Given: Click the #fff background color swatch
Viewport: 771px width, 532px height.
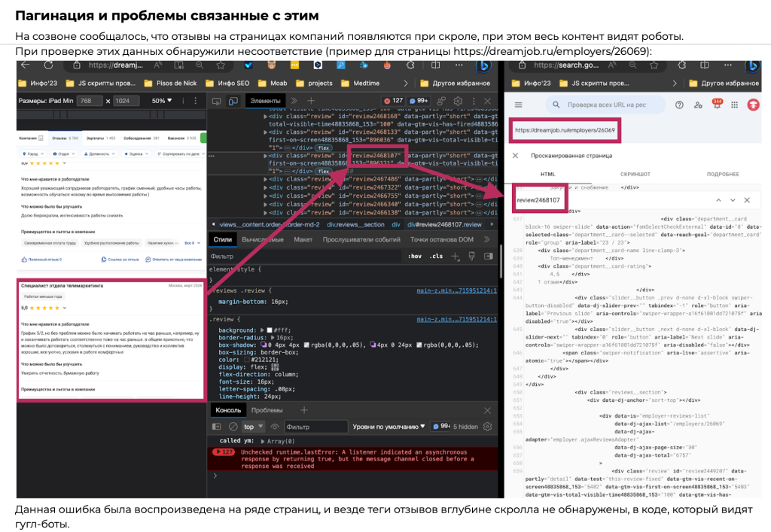Looking at the screenshot, I should click(270, 330).
